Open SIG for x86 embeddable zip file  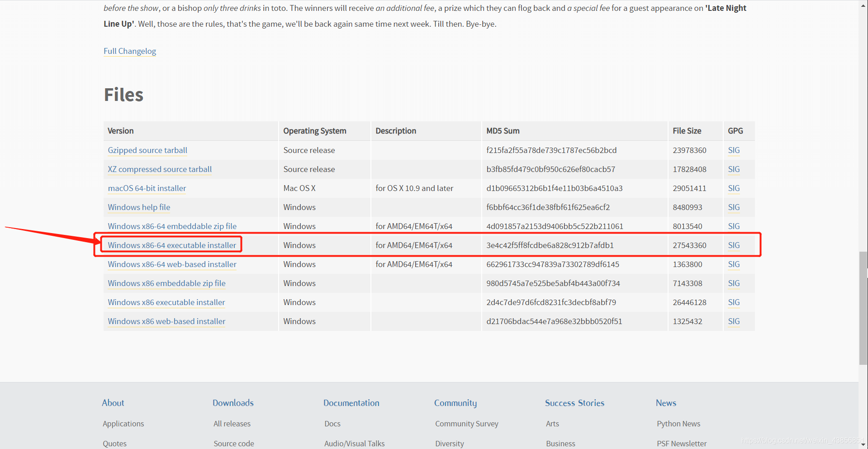tap(734, 283)
